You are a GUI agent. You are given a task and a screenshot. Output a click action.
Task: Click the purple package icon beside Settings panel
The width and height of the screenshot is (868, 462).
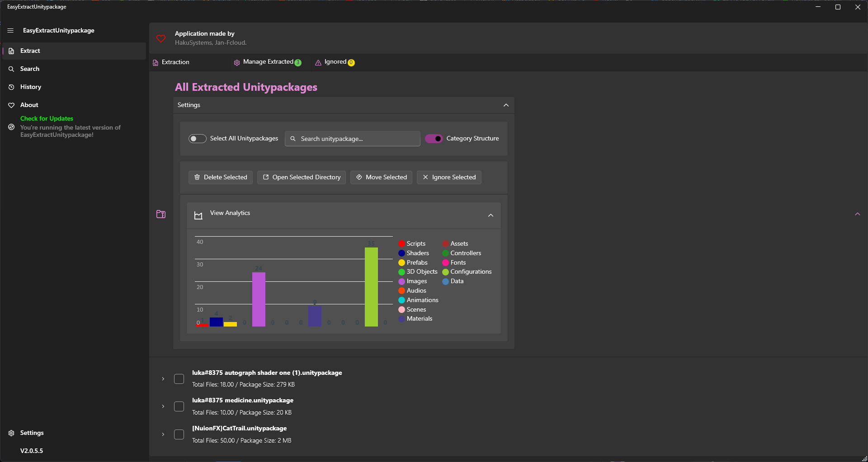[x=160, y=214]
